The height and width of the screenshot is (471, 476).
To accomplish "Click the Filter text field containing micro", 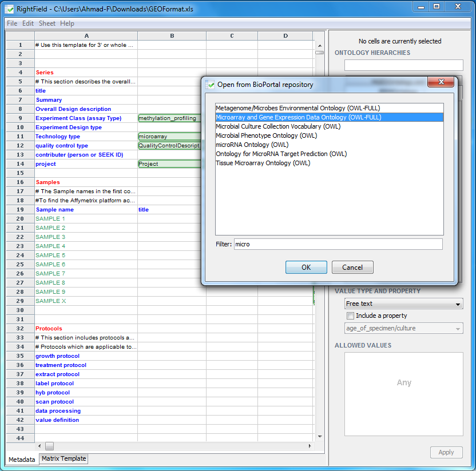I will pos(338,244).
